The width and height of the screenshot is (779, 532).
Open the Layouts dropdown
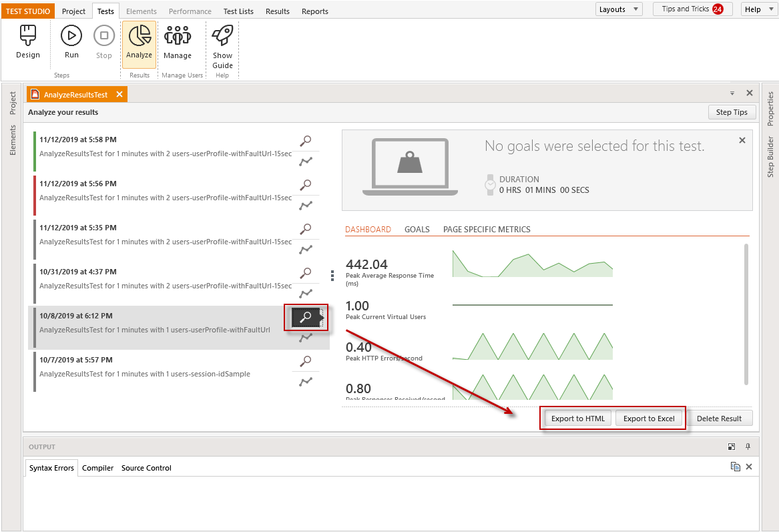point(619,9)
